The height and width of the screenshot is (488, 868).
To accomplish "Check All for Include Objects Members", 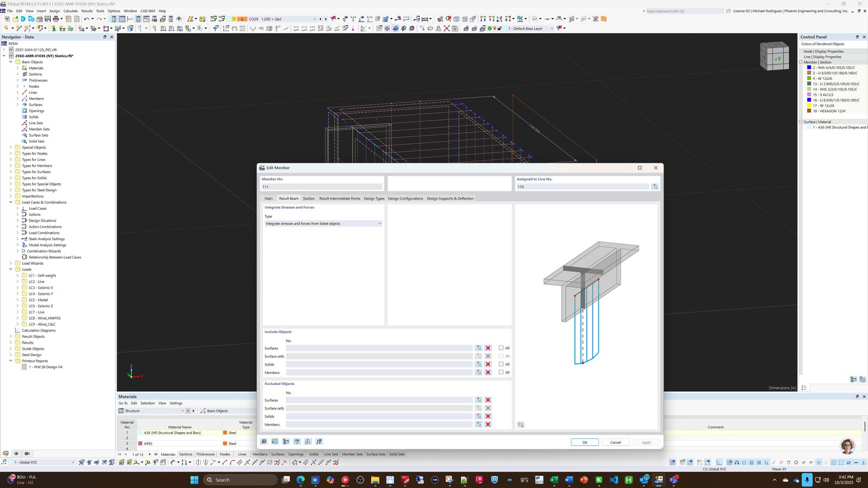I will [x=501, y=373].
